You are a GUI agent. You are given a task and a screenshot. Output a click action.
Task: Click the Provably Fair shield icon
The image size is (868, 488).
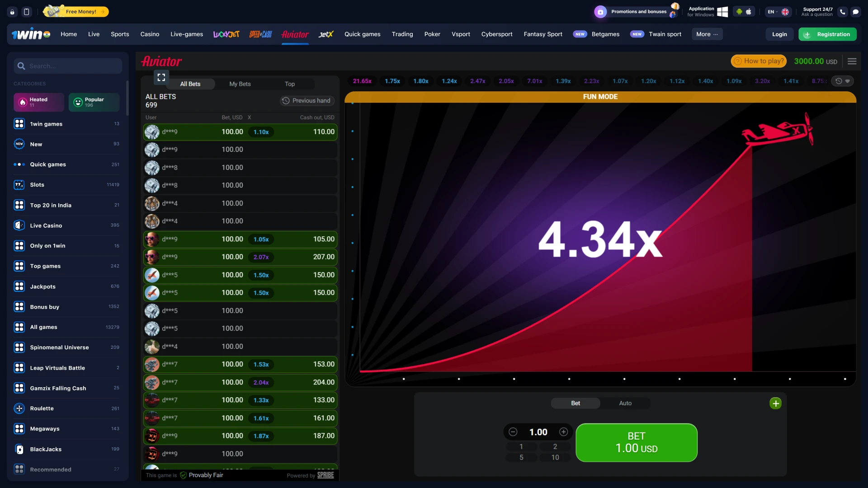[183, 475]
